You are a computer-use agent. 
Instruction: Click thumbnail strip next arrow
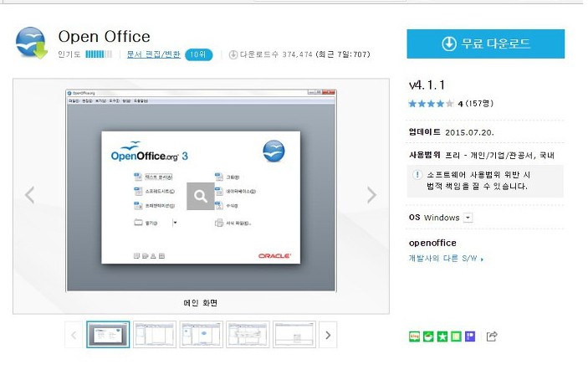[x=328, y=335]
